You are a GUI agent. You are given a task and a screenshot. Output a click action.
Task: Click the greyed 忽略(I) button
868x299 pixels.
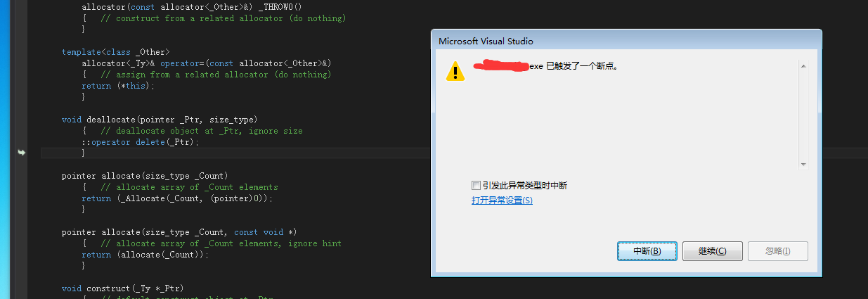[778, 251]
